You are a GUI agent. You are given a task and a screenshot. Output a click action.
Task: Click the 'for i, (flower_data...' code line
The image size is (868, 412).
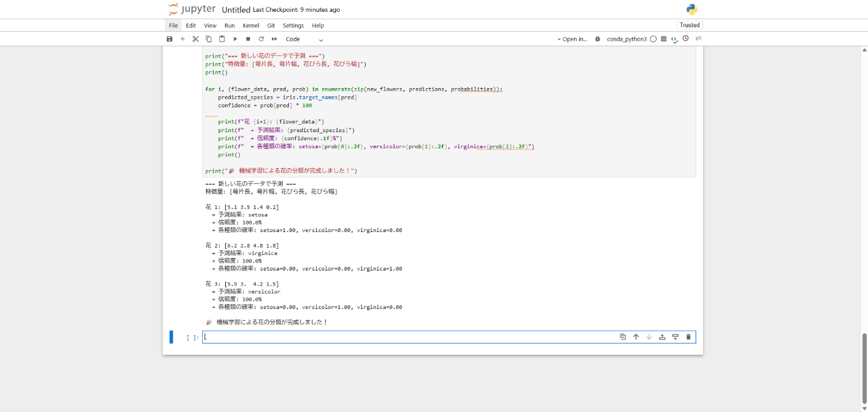click(354, 89)
